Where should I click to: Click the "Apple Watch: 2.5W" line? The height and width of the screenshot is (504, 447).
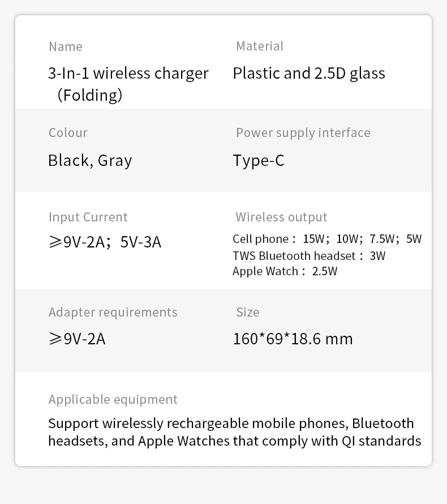(x=285, y=271)
